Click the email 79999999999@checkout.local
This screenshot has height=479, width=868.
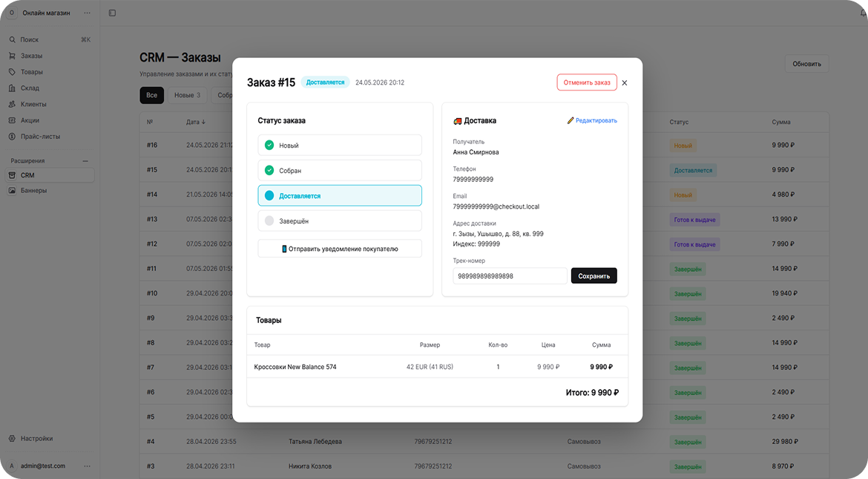(x=496, y=206)
